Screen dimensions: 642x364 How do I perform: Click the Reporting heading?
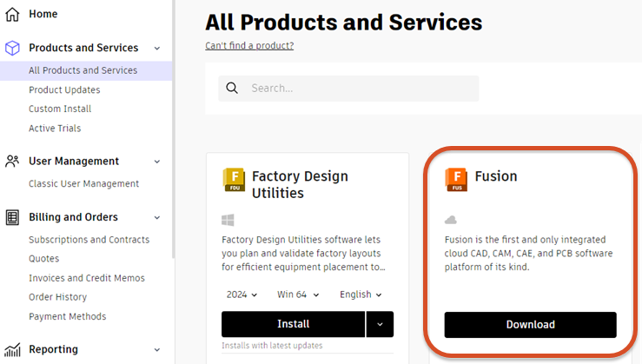(53, 349)
